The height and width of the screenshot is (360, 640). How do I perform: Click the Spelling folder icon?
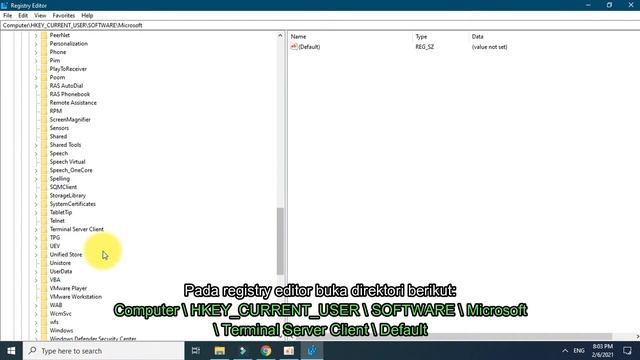point(44,179)
